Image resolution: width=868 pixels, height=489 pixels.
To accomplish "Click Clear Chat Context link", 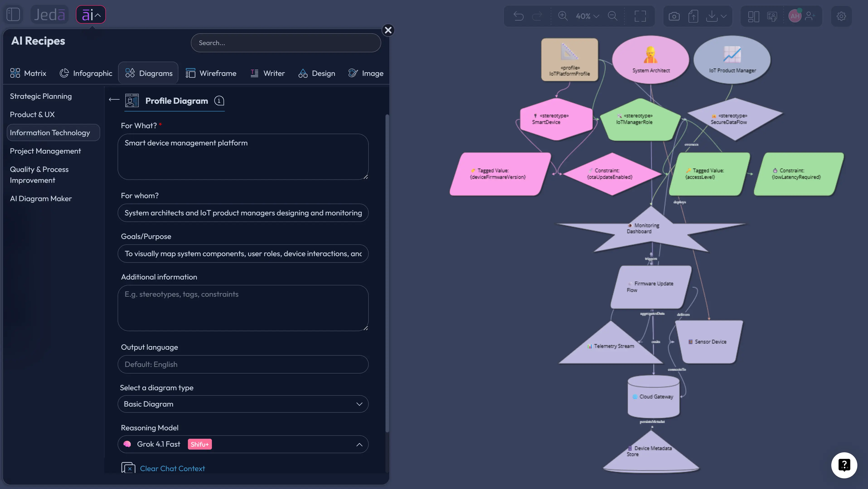I will click(x=172, y=469).
